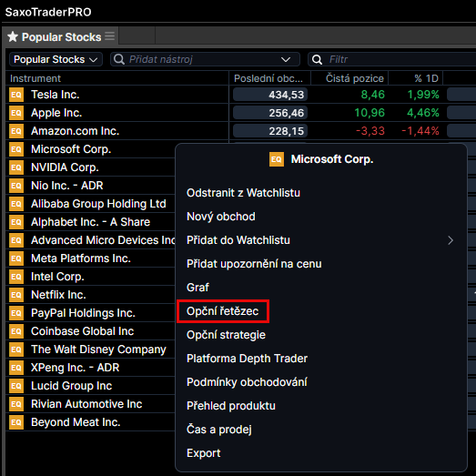Open Graf from the context menu
Screen dimensions: 476x476
(x=197, y=288)
